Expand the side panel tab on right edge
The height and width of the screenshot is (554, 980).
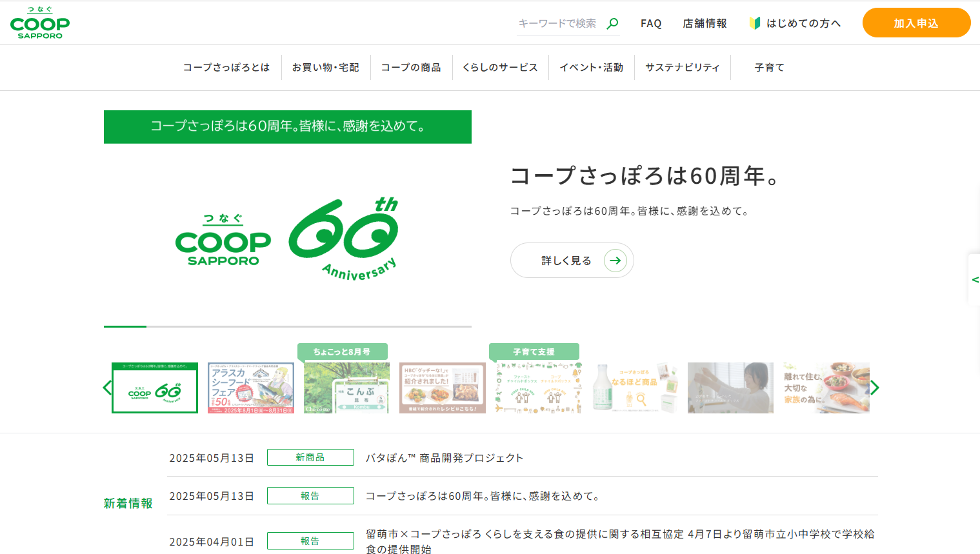coord(974,279)
